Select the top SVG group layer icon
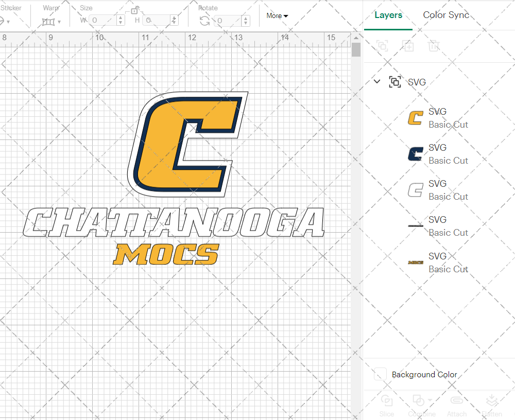 click(x=395, y=82)
